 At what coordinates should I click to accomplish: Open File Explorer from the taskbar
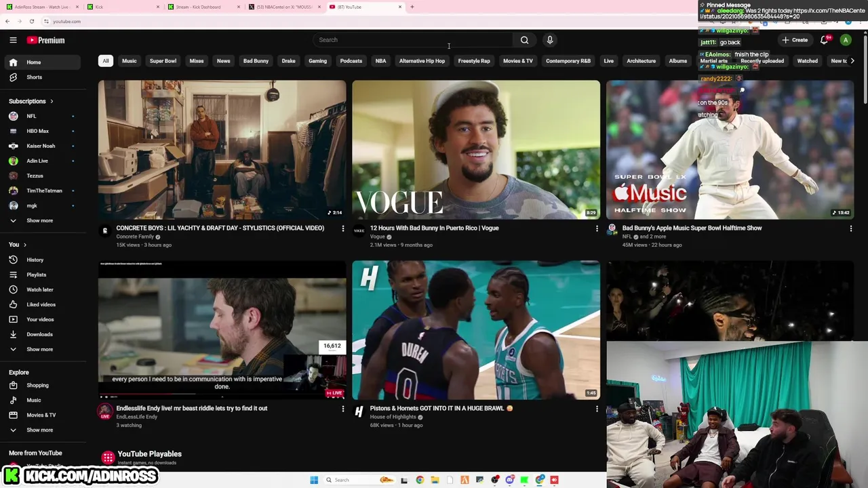tap(435, 480)
